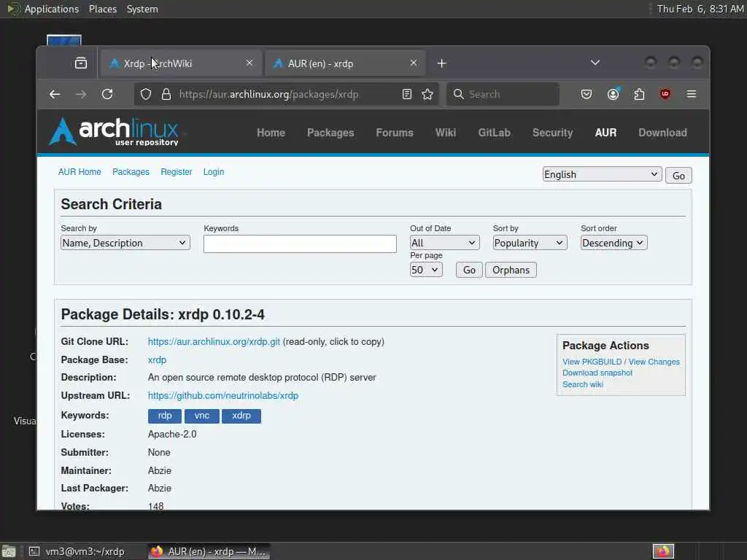
Task: Open a new tab with the plus button
Action: pyautogui.click(x=441, y=63)
